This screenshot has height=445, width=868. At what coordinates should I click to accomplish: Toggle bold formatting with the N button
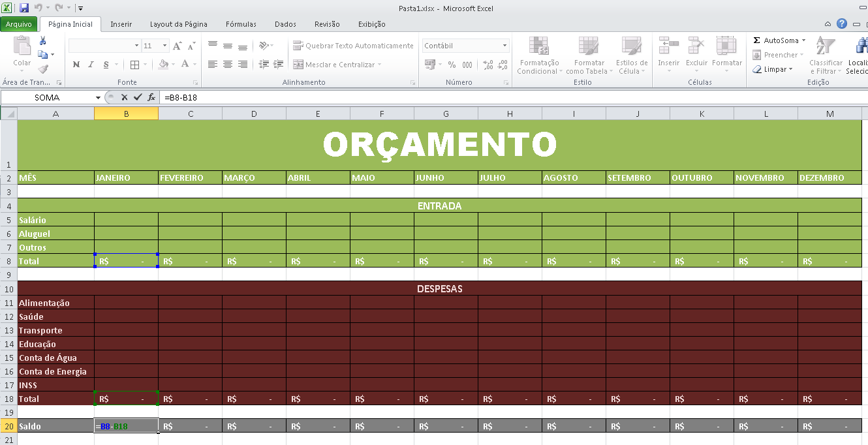(x=78, y=65)
